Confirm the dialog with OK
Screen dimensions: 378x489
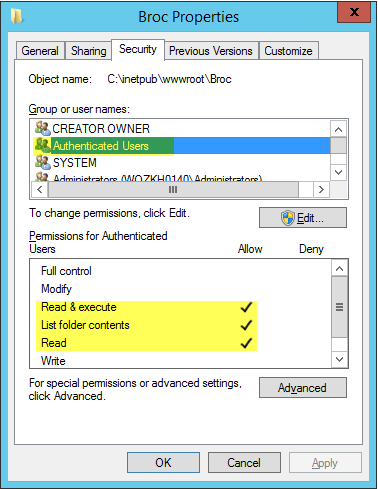(x=163, y=463)
